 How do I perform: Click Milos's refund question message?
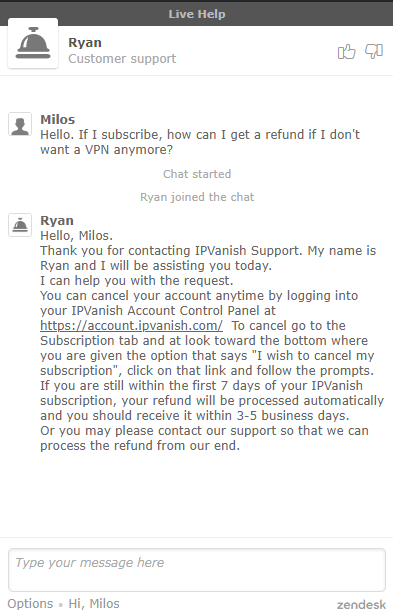pos(200,142)
